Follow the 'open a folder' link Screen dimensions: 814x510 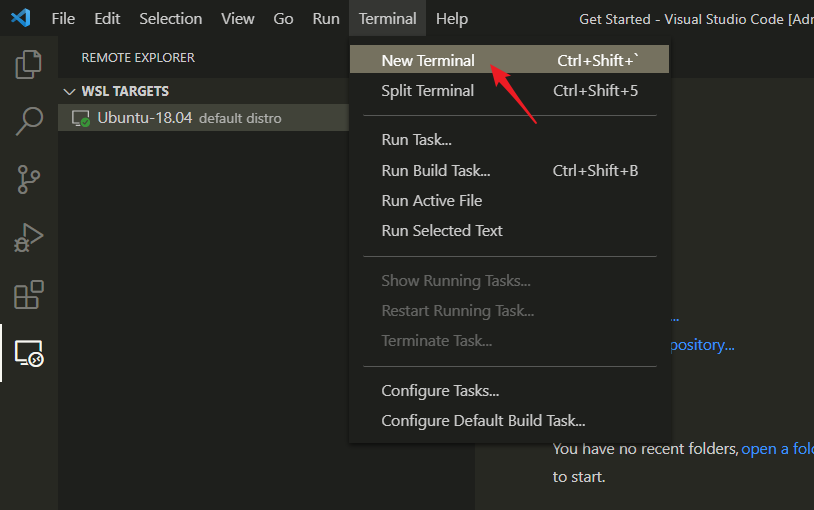(777, 449)
